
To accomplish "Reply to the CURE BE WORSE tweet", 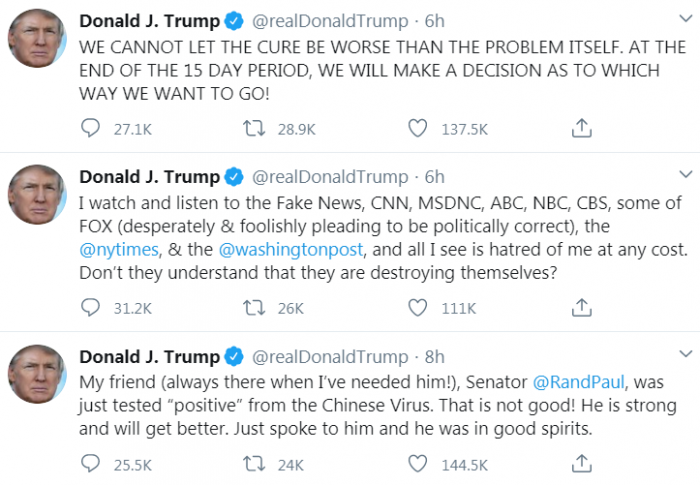I will 91,128.
